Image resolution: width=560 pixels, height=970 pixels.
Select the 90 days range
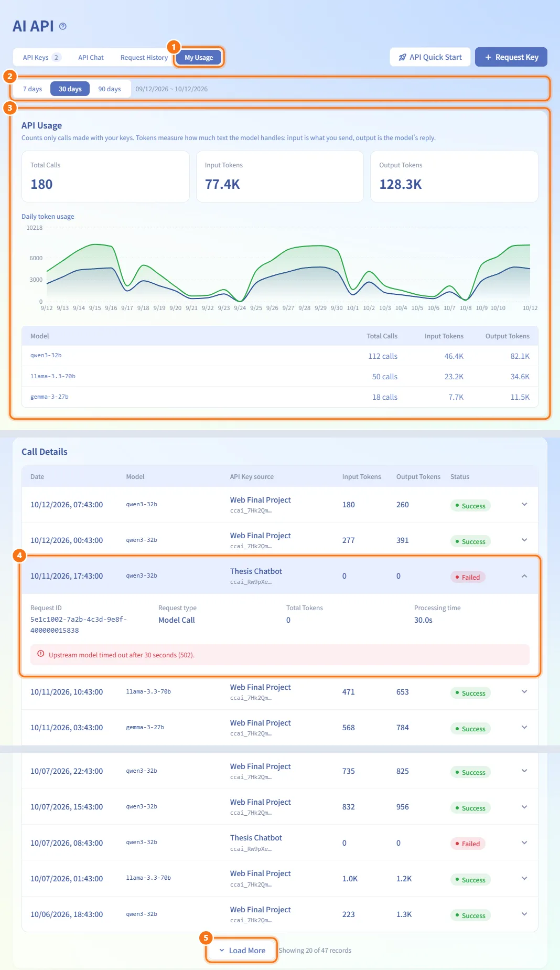(110, 89)
